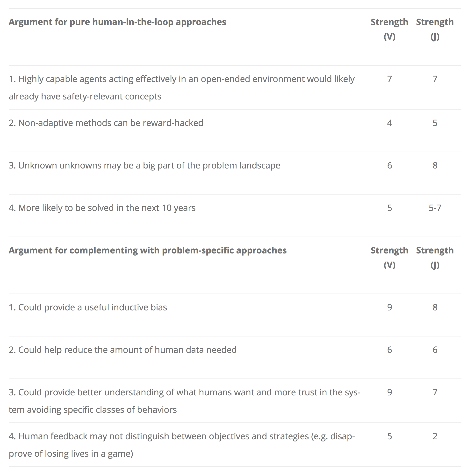This screenshot has width=473, height=476.
Task: Click V value 9 in inductive bias row
Action: 389,307
